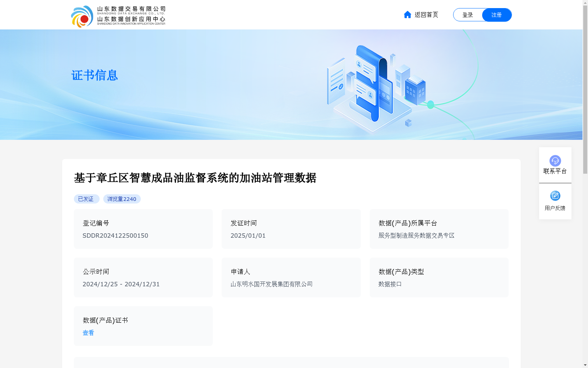Open the 用户反馈 side panel label
The height and width of the screenshot is (368, 588).
(555, 208)
